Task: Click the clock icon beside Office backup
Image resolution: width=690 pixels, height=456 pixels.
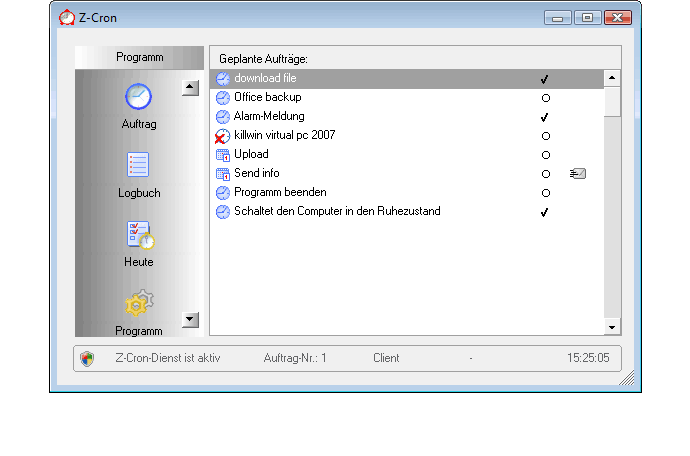Action: [x=223, y=98]
